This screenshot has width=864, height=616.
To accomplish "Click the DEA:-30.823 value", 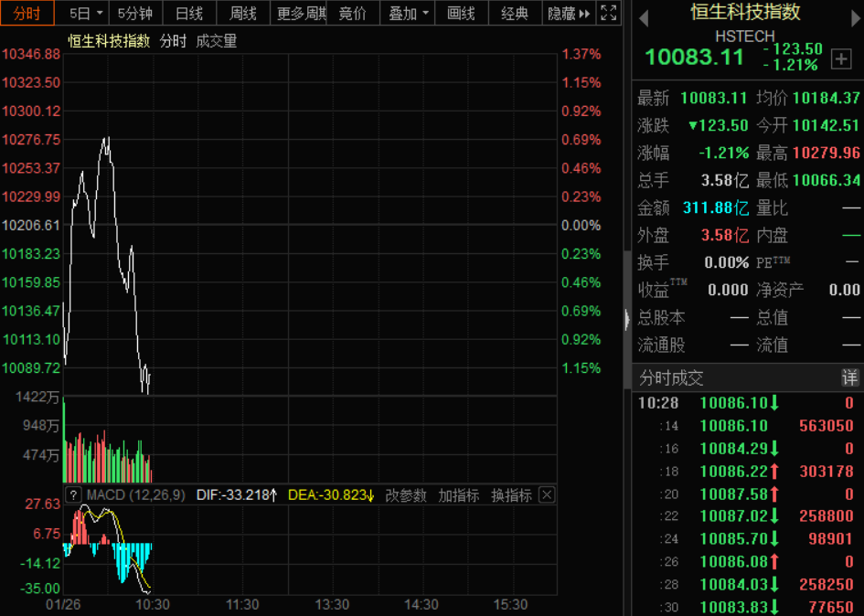I will click(x=331, y=495).
